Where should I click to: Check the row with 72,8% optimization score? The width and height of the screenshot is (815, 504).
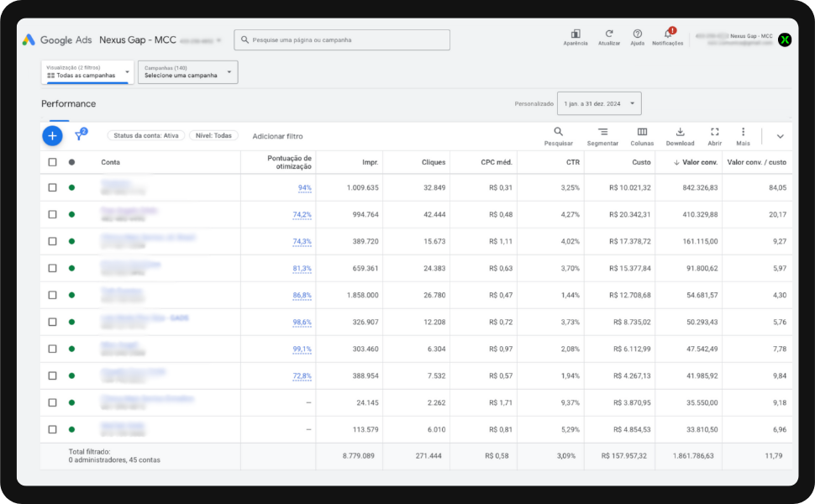pyautogui.click(x=52, y=375)
